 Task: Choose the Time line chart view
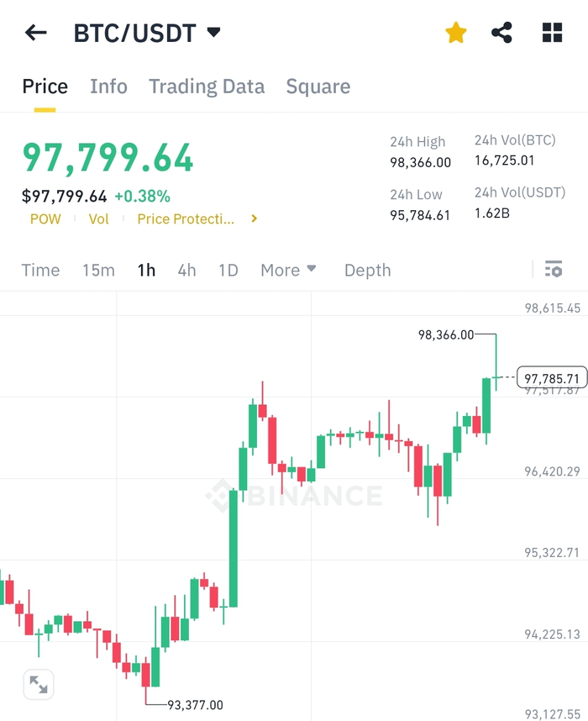click(40, 270)
